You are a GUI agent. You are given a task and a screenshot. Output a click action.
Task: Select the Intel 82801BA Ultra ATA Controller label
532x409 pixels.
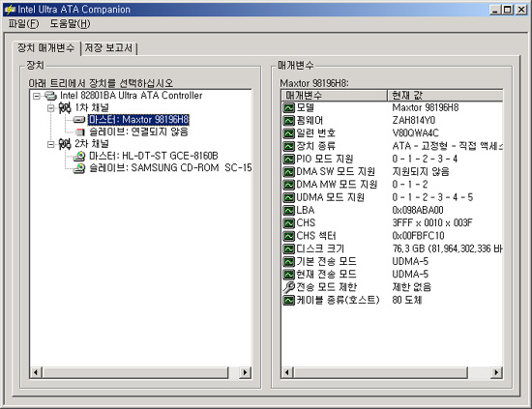click(x=131, y=96)
